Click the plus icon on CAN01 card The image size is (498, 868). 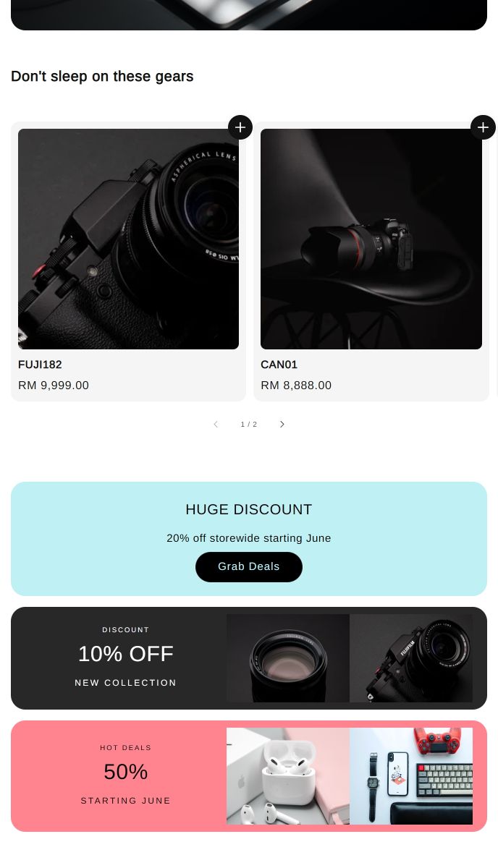(x=482, y=127)
